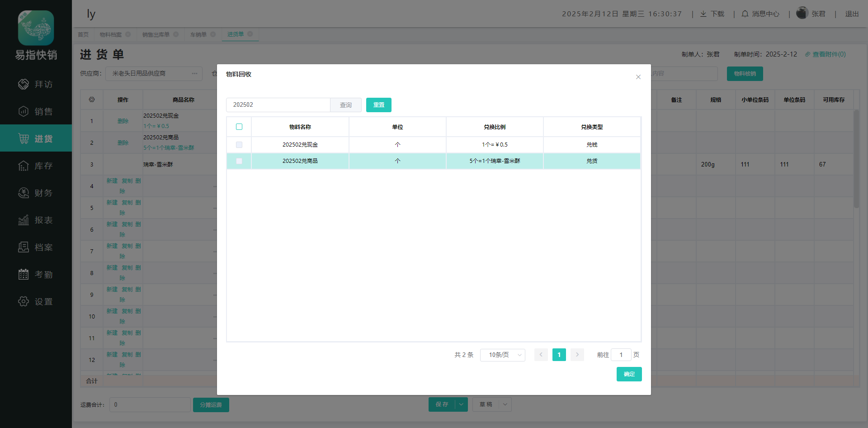
Task: Check the box for 202502兑商品 row
Action: [239, 161]
